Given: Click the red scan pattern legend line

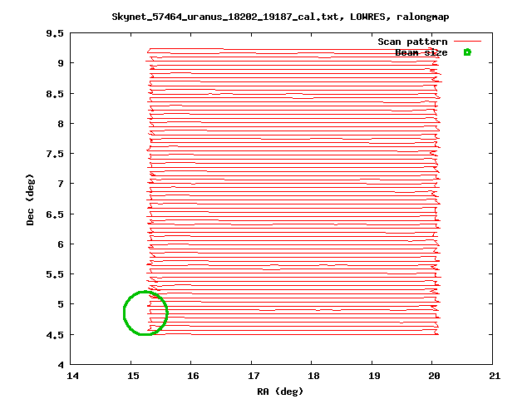Looking at the screenshot, I should click(467, 42).
